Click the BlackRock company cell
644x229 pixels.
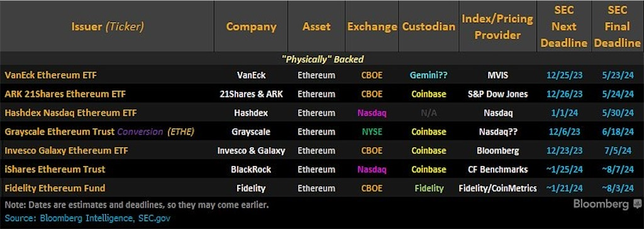click(x=251, y=169)
